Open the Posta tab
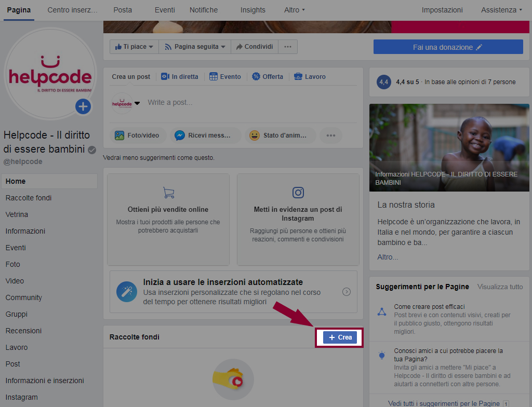 point(123,10)
